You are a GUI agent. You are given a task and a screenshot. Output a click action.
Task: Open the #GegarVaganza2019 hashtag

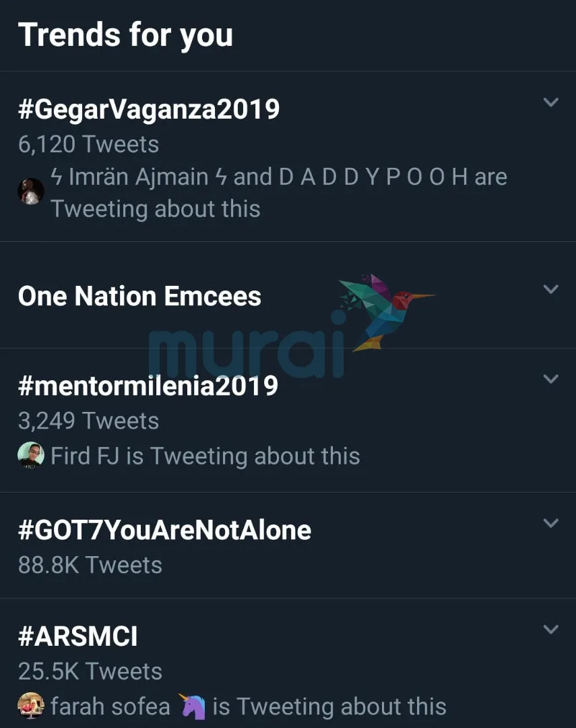(149, 109)
